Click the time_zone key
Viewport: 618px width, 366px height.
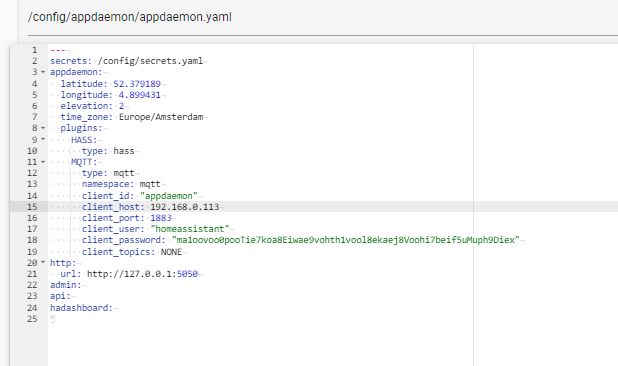click(87, 117)
